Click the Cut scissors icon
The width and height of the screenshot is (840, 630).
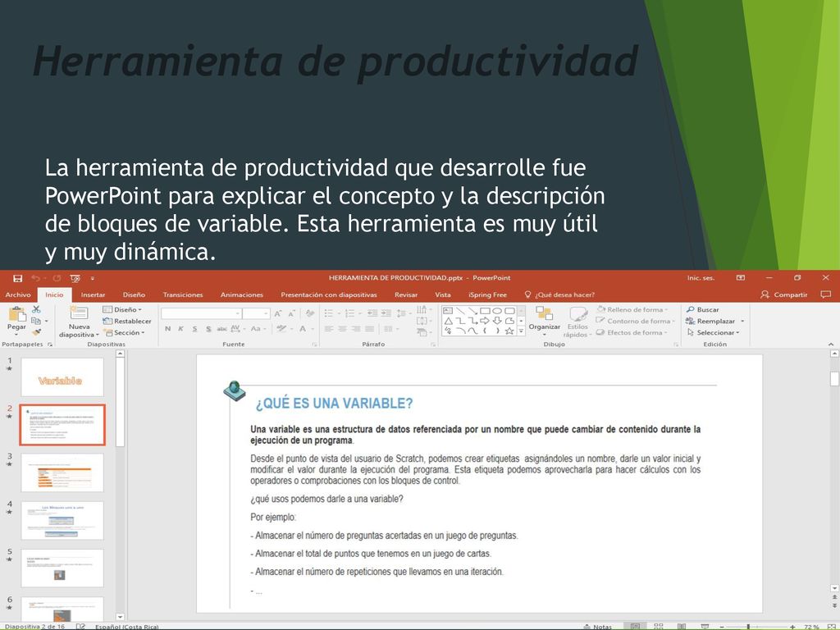[36, 309]
